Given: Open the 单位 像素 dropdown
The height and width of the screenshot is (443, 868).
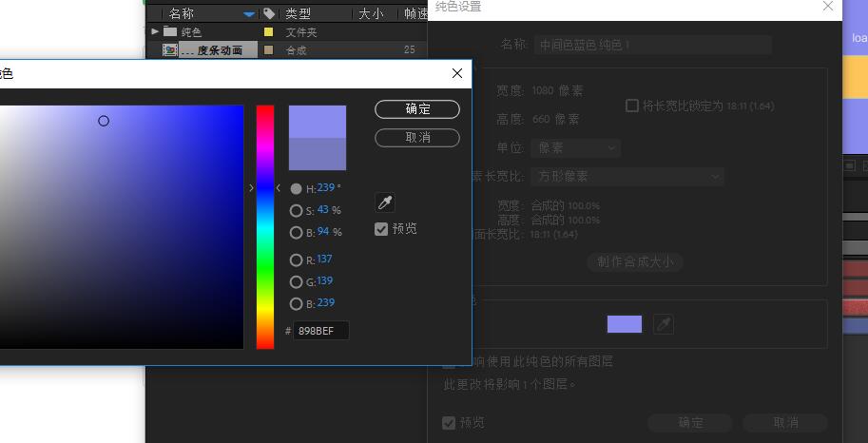Looking at the screenshot, I should (x=575, y=148).
